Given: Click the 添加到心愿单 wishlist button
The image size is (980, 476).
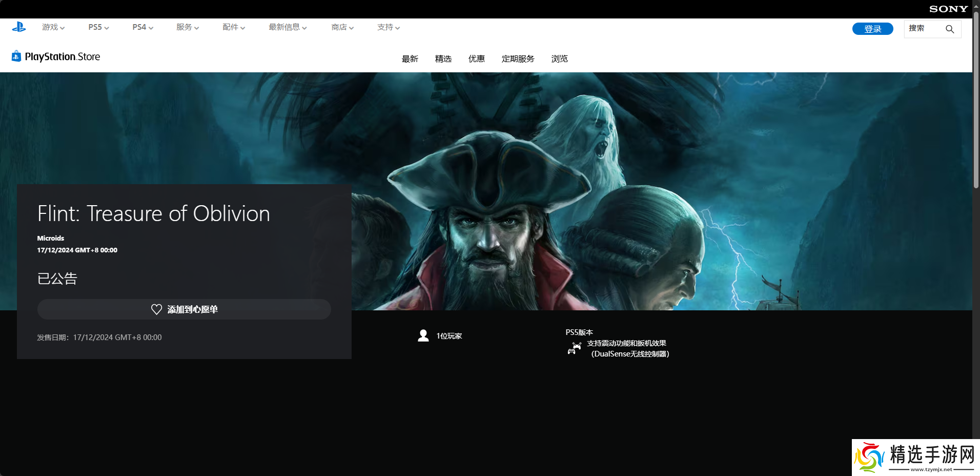Looking at the screenshot, I should tap(184, 309).
